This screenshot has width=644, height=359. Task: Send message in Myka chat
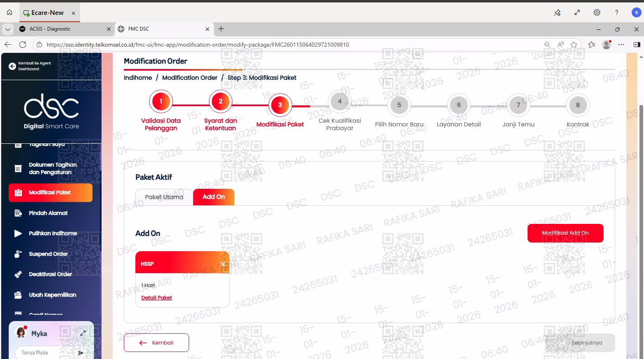point(81,353)
